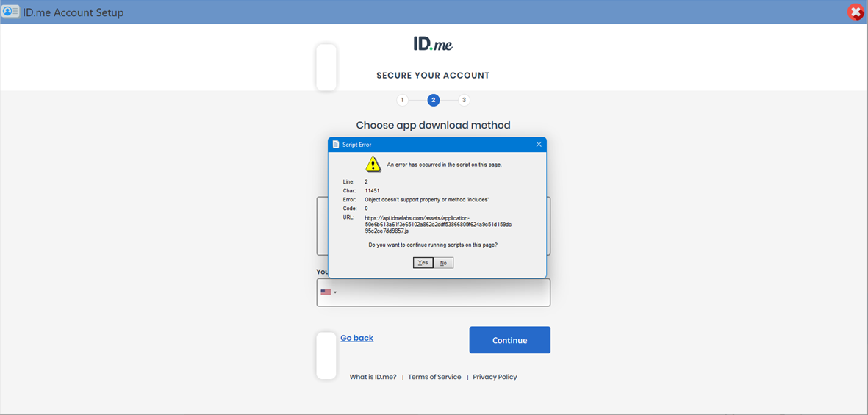Click the error message about 'includes' method
Image resolution: width=868 pixels, height=415 pixels.
(x=427, y=199)
